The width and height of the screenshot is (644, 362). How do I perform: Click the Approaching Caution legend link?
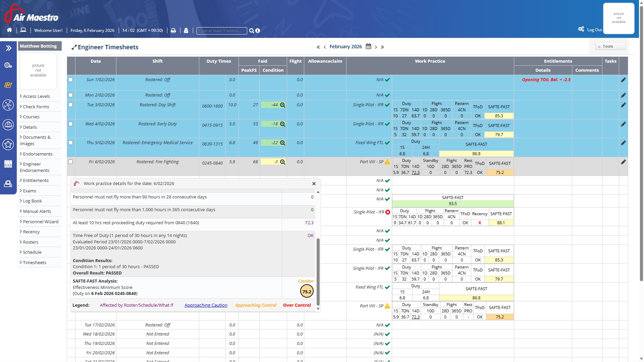coord(206,305)
